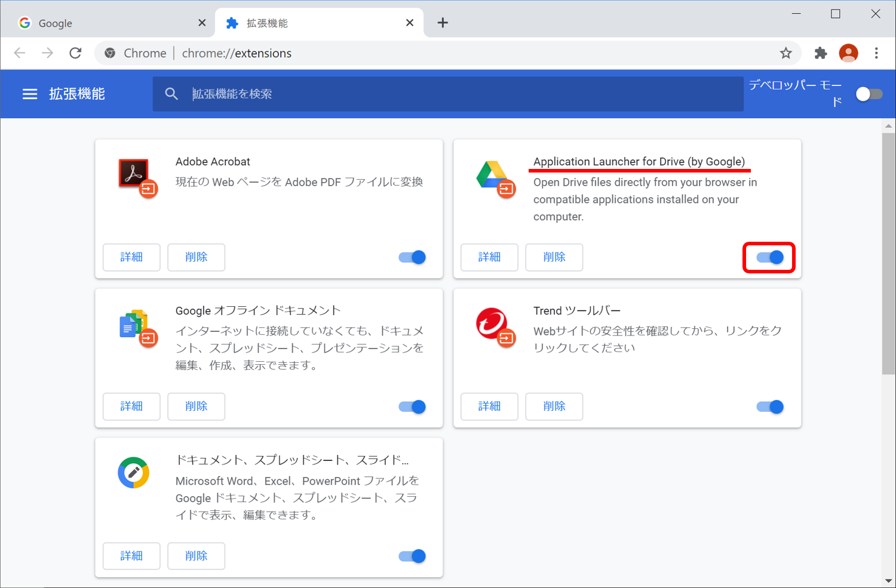The height and width of the screenshot is (588, 896).
Task: Disable the Adobe Acrobat extension
Action: coord(412,257)
